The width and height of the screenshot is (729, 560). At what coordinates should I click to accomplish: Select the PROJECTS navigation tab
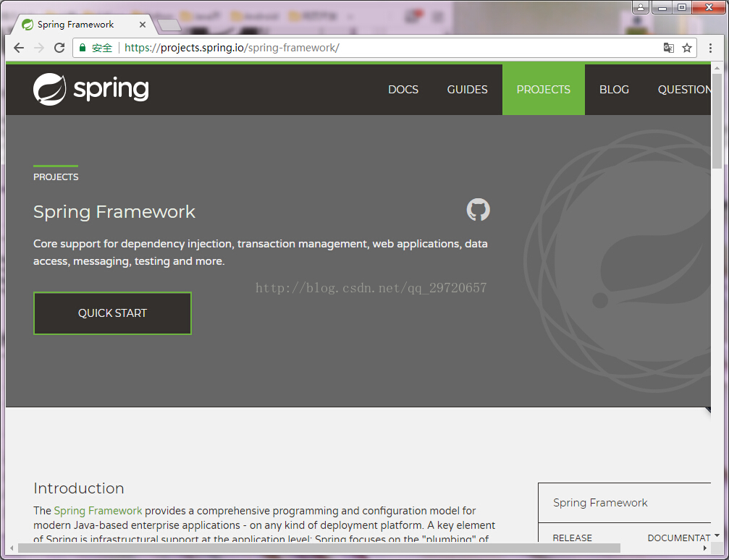coord(544,90)
